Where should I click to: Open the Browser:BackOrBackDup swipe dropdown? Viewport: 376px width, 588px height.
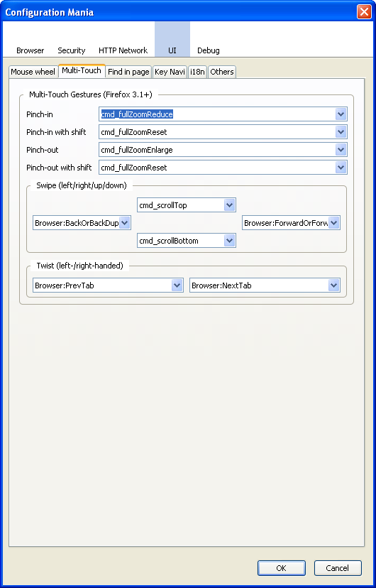pyautogui.click(x=125, y=223)
